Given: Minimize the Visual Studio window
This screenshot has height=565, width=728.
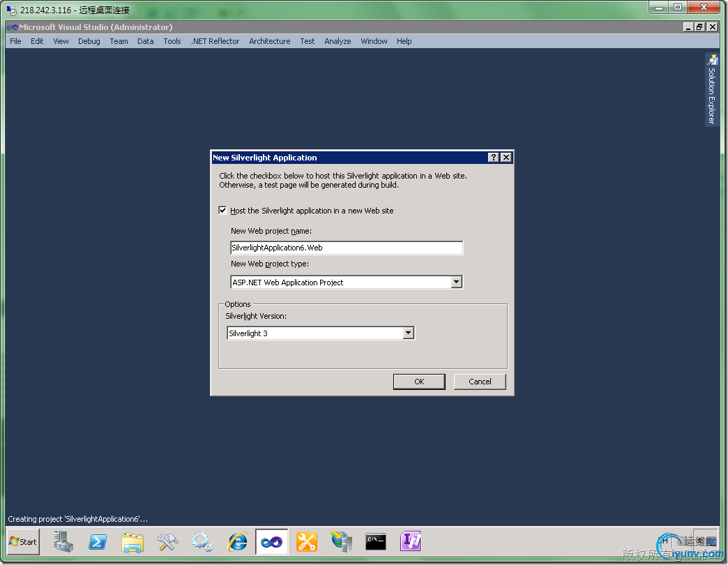Looking at the screenshot, I should [x=688, y=27].
